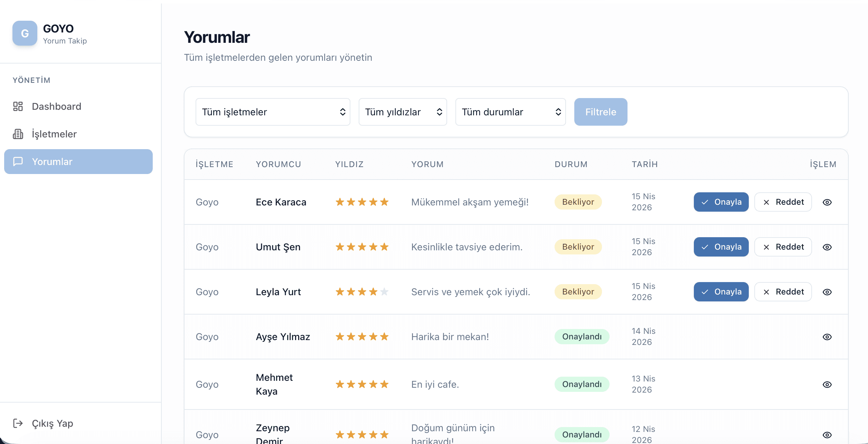Open Zeynep Demir's review via eye icon
Viewport: 868px width, 444px height.
point(827,434)
